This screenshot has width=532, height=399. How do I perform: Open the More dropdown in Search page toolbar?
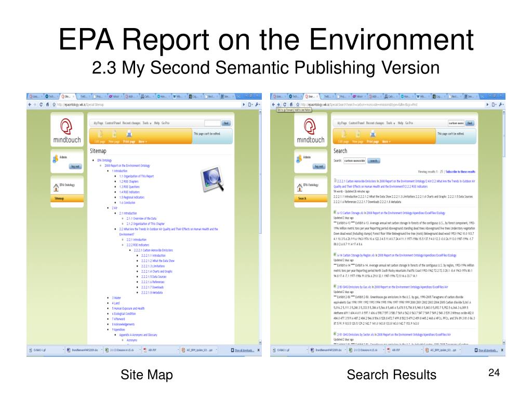point(387,141)
